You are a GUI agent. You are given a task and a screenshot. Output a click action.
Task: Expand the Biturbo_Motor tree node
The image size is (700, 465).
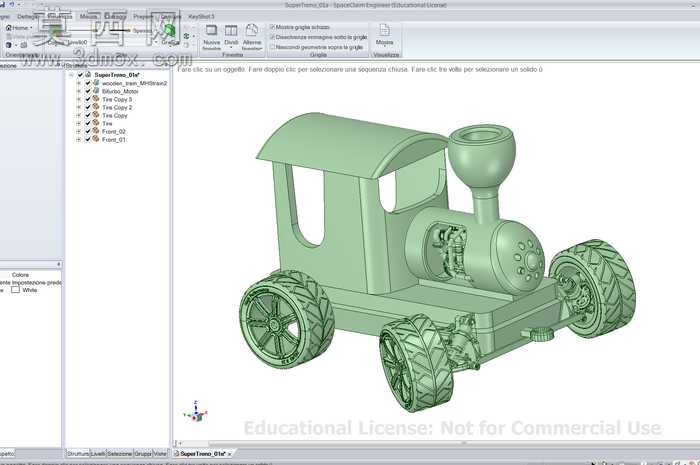79,91
